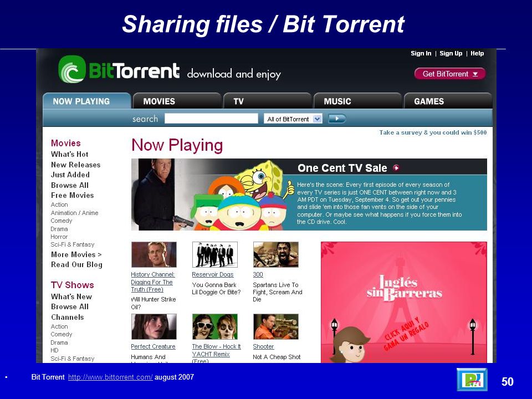Click the 'Will Hunter Strike Oil?' text
Image resolution: width=532 pixels, height=399 pixels.
[154, 303]
